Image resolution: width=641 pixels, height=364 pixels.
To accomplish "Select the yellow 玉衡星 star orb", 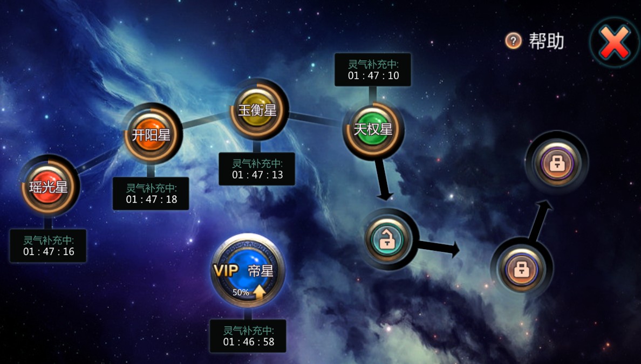I will click(257, 109).
